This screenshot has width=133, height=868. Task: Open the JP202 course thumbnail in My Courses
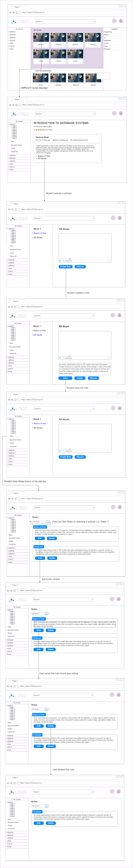[x=41, y=54]
